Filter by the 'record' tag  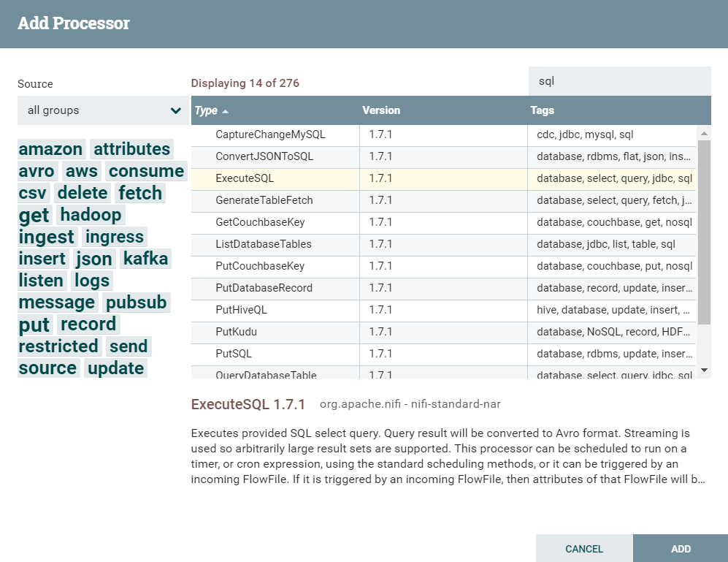[x=88, y=324]
